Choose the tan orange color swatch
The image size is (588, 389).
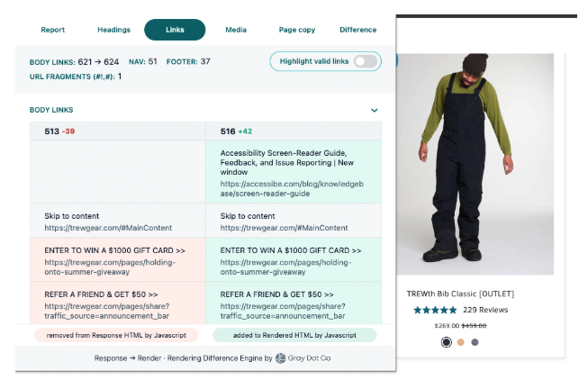click(461, 342)
